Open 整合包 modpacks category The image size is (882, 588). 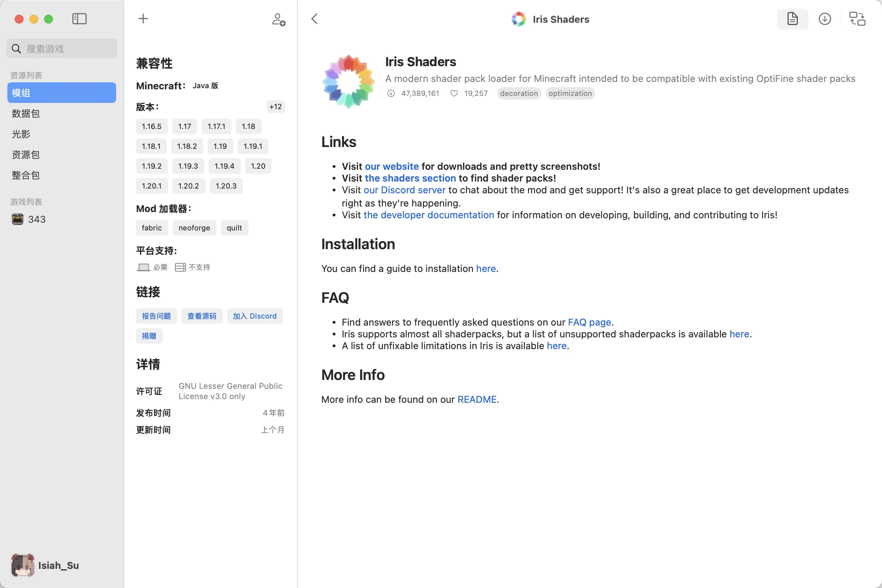pyautogui.click(x=25, y=175)
